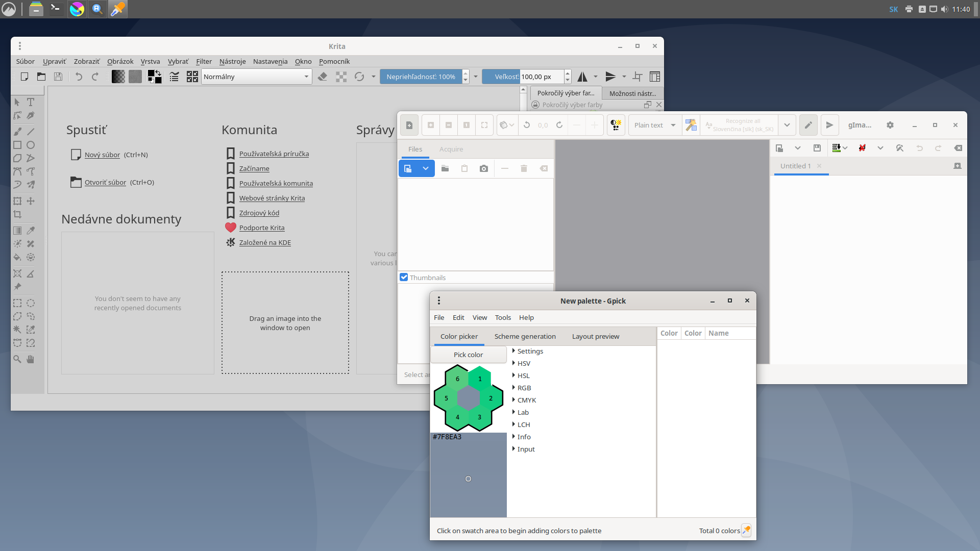Choose the crop tool in Krita toolbox
The width and height of the screenshot is (980, 551).
[17, 214]
